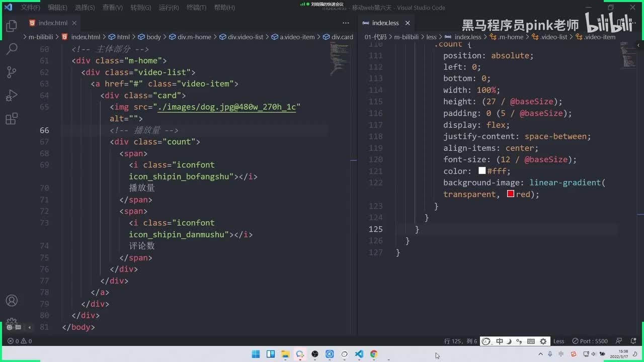Open the 终端(T) menu
Screen dimensions: 644x362
(x=196, y=8)
